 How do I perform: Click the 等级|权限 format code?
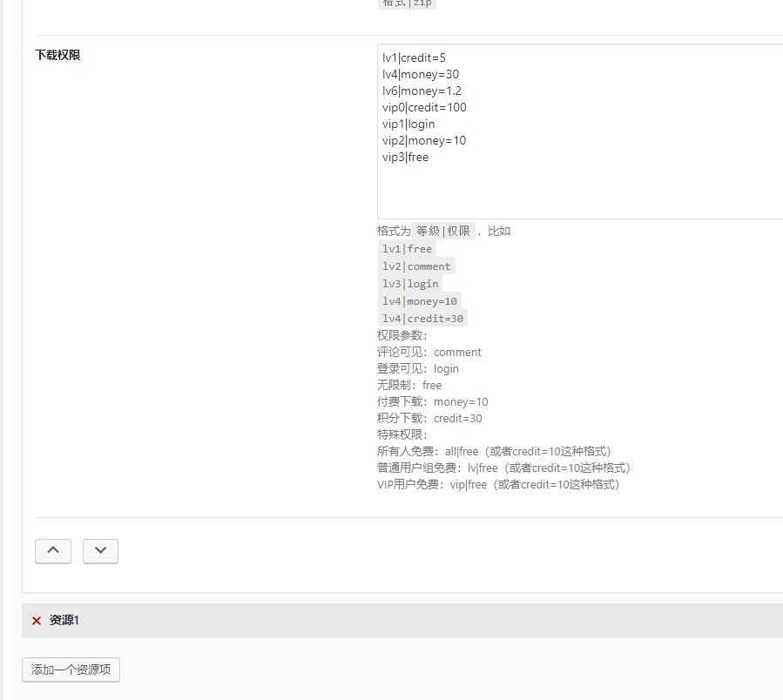coord(443,232)
